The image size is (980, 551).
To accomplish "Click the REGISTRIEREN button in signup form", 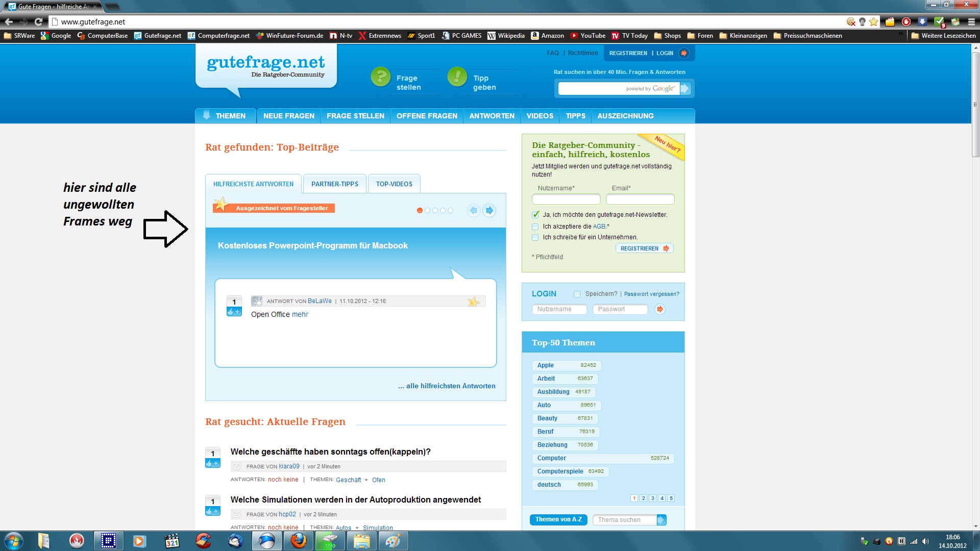I will [644, 248].
